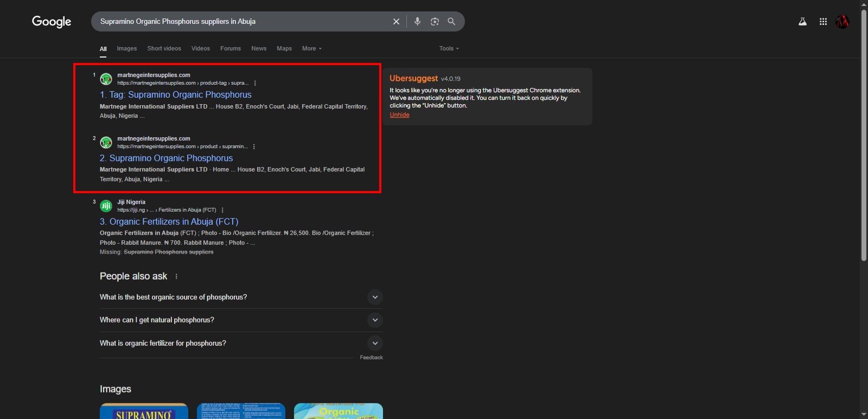Click Ubersuggest version 'v4.0.19' text

451,79
